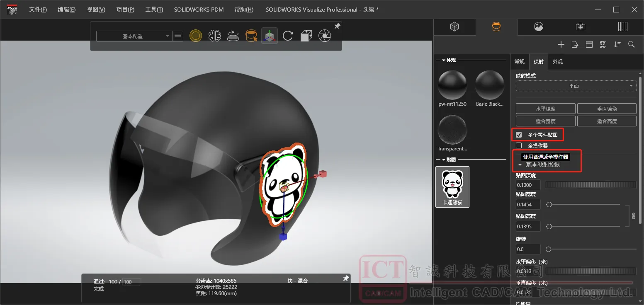Click the sort order icon
This screenshot has height=305, width=644.
coord(617,44)
